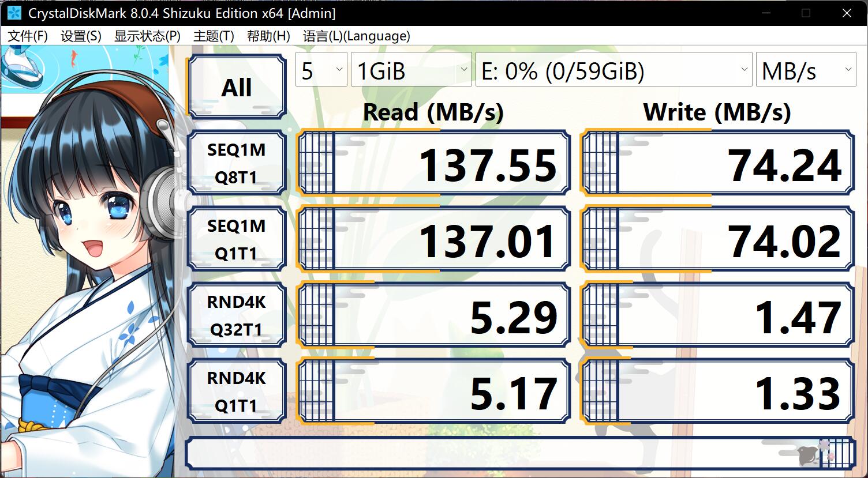Open the test count dropdown showing 5
This screenshot has width=868, height=478.
pyautogui.click(x=321, y=70)
